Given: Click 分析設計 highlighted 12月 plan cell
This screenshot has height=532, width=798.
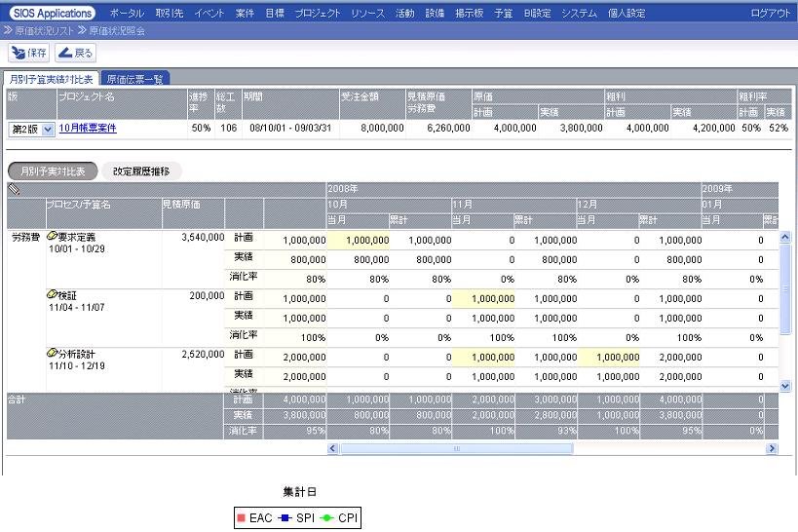Looking at the screenshot, I should 609,358.
